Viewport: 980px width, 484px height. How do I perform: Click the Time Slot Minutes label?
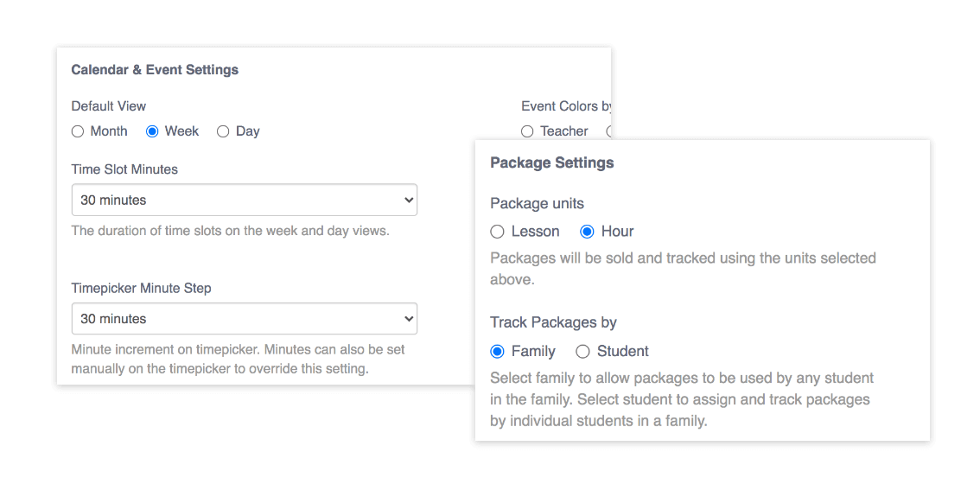coord(124,169)
